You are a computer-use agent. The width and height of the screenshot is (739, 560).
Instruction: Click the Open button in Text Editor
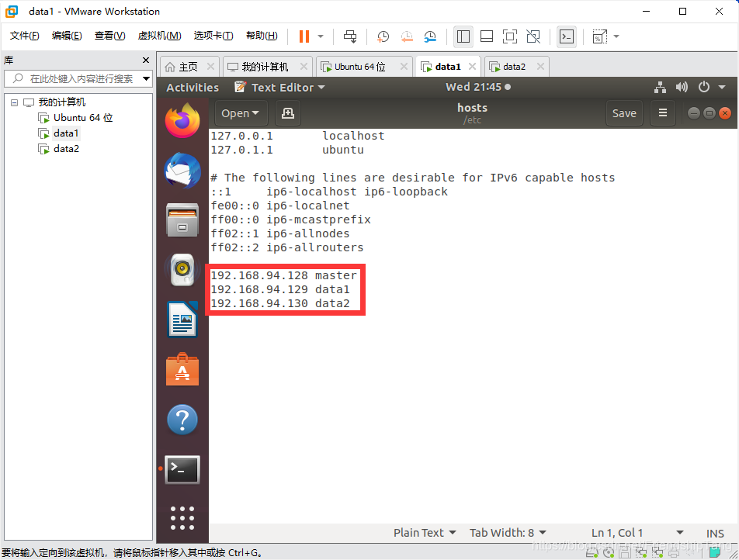coord(241,113)
